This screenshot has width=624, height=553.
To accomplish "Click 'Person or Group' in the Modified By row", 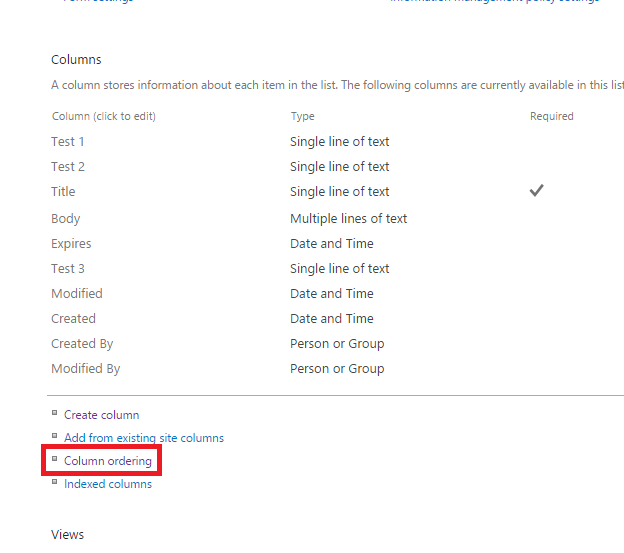I will [337, 369].
